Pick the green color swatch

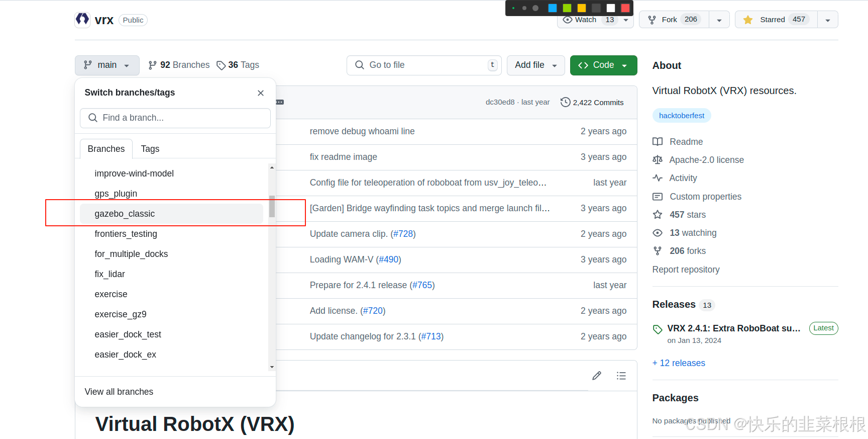coord(567,8)
